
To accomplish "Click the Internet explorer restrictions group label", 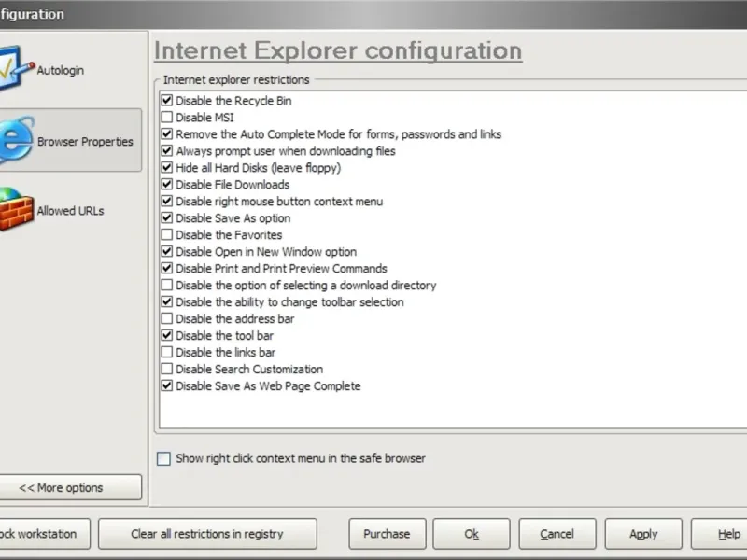I will (x=236, y=79).
